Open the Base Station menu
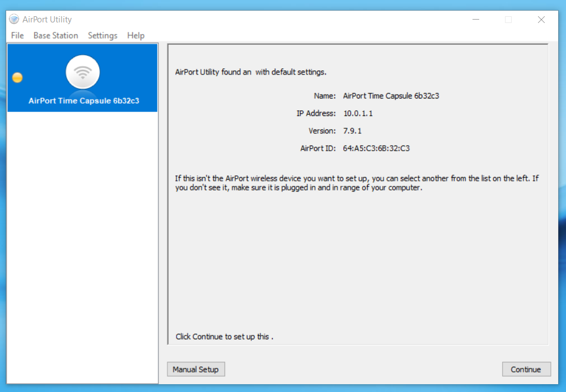The width and height of the screenshot is (566, 392). click(55, 35)
